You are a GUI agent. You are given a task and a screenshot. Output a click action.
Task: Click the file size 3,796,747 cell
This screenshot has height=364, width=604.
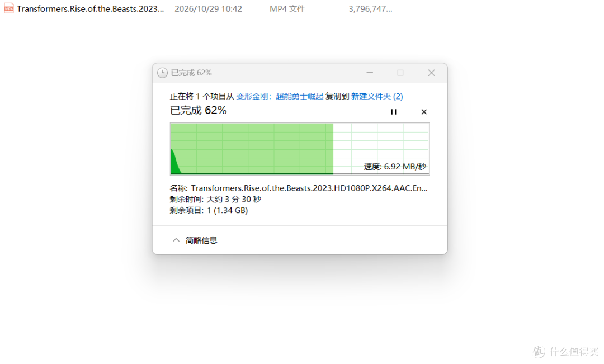(x=371, y=9)
